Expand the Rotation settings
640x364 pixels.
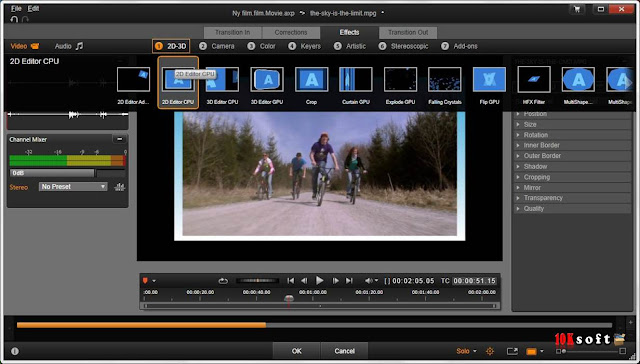coord(573,135)
